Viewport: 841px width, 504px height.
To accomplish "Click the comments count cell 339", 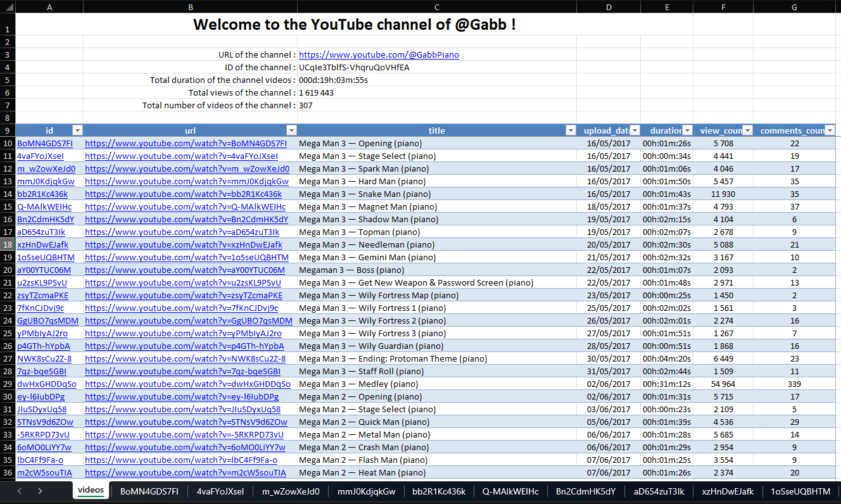I will pyautogui.click(x=794, y=384).
